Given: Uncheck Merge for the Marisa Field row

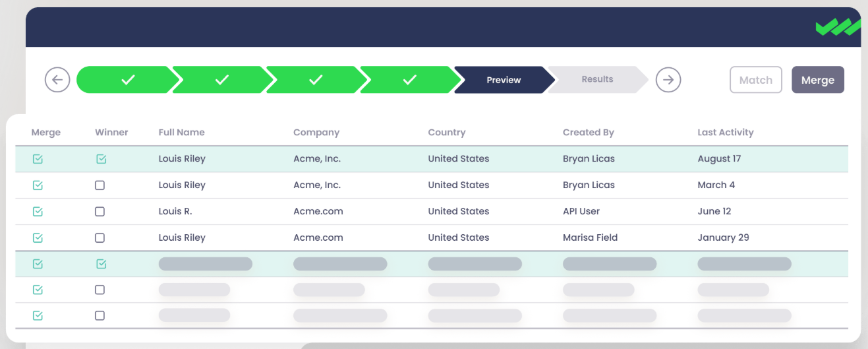Looking at the screenshot, I should pos(38,238).
